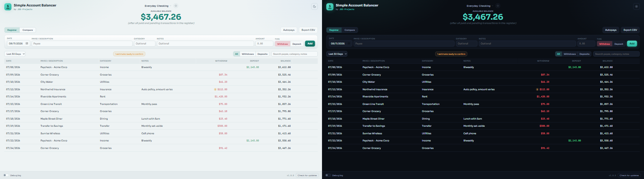Click the sun light-mode icon in dark window
This screenshot has width=644, height=179.
(636, 6)
